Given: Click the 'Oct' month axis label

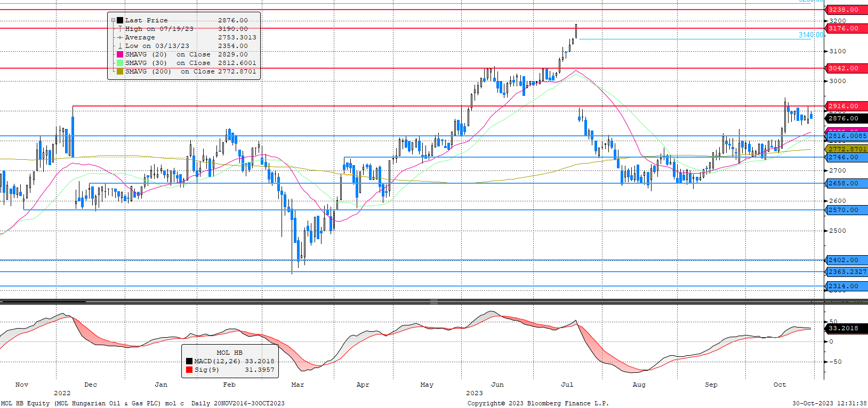Looking at the screenshot, I should click(779, 385).
